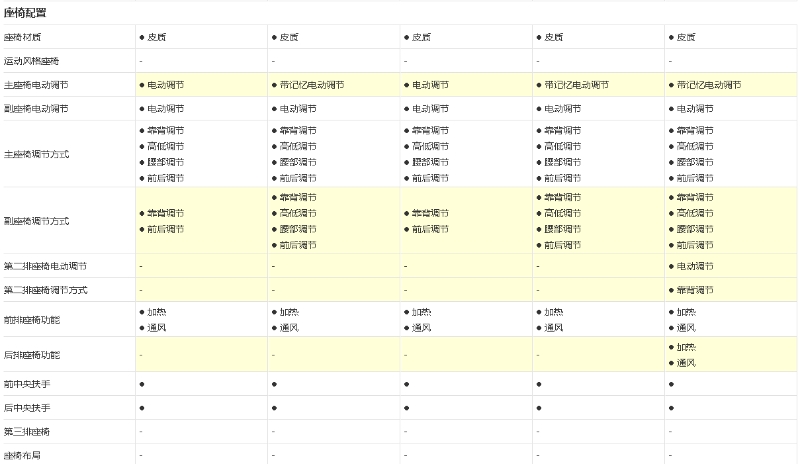800x464 pixels.
Task: Select first-column 加热 in 前排座椅功能 row
Action: 156,312
